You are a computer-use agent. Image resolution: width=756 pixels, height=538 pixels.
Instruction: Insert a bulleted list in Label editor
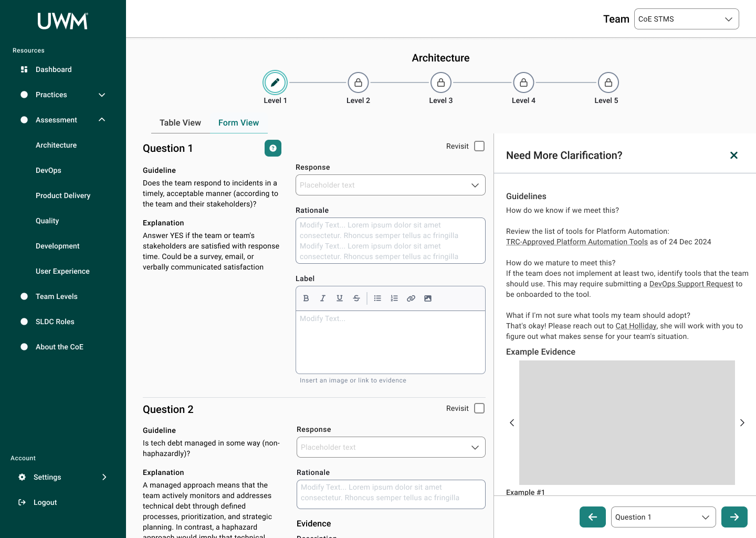[x=377, y=298]
